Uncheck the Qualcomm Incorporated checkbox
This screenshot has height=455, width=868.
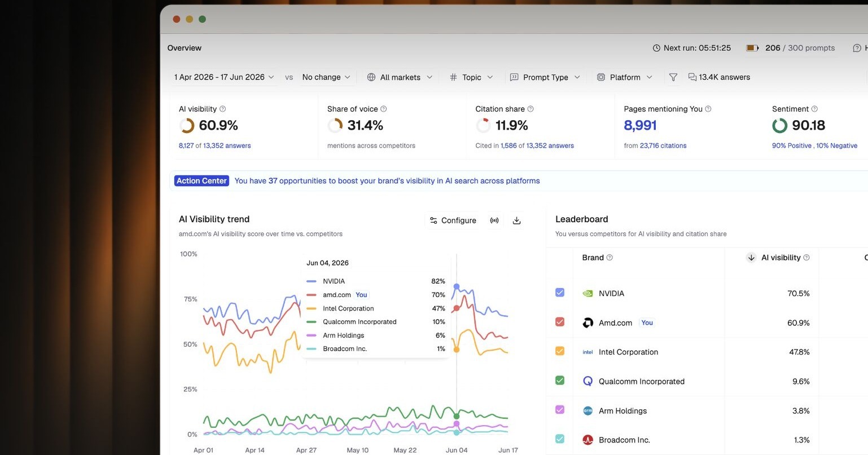point(560,381)
